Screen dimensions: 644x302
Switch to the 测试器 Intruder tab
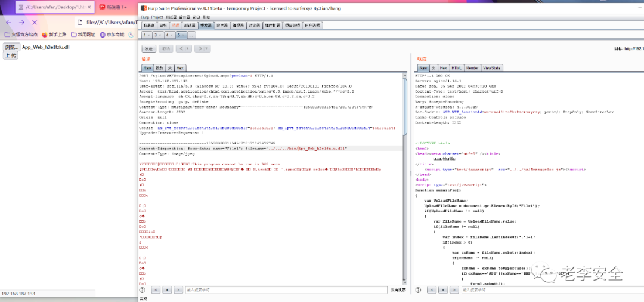pos(190,26)
